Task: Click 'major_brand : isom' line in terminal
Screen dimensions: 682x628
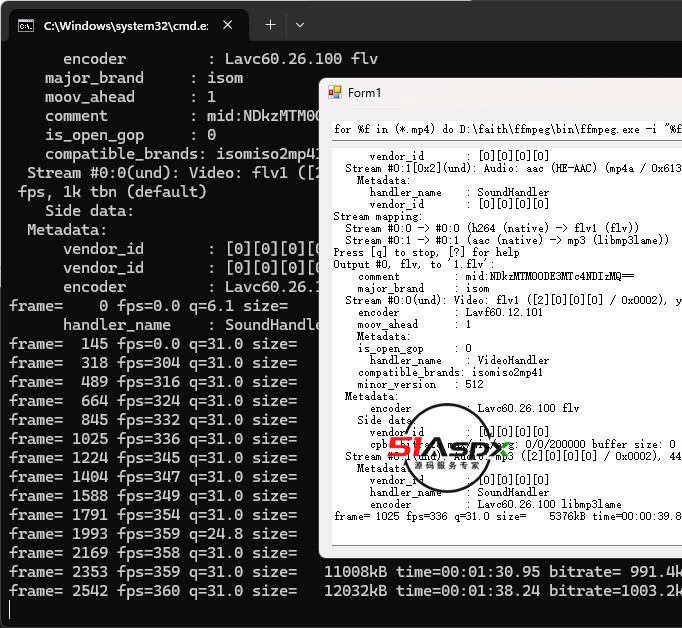Action: point(144,78)
